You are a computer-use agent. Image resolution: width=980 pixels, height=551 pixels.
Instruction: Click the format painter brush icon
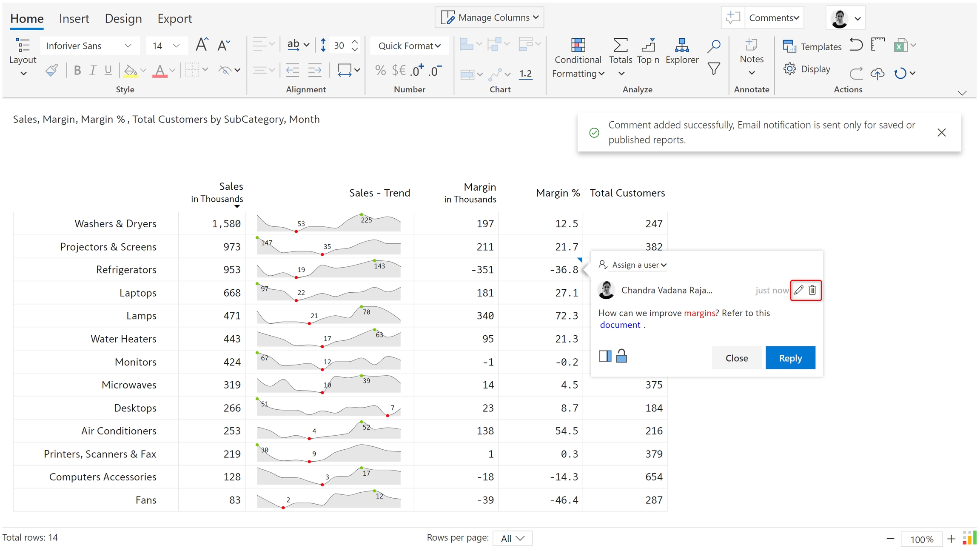coord(51,70)
